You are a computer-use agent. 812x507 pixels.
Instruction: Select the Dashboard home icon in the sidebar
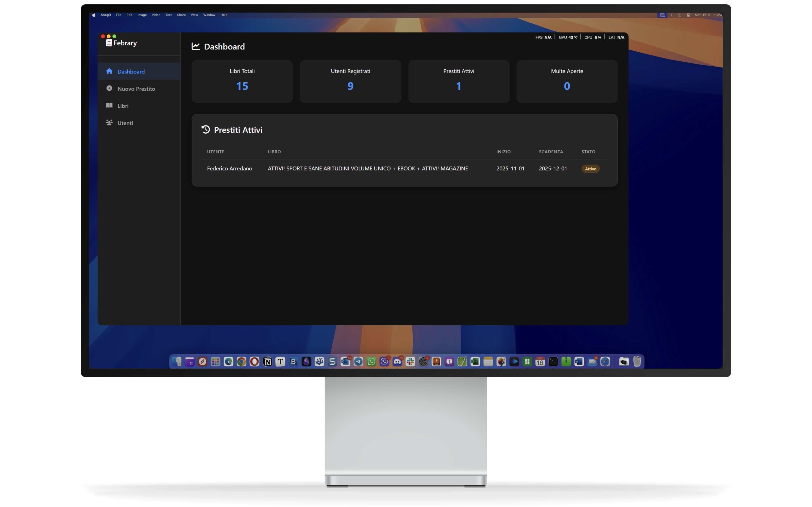tap(109, 71)
